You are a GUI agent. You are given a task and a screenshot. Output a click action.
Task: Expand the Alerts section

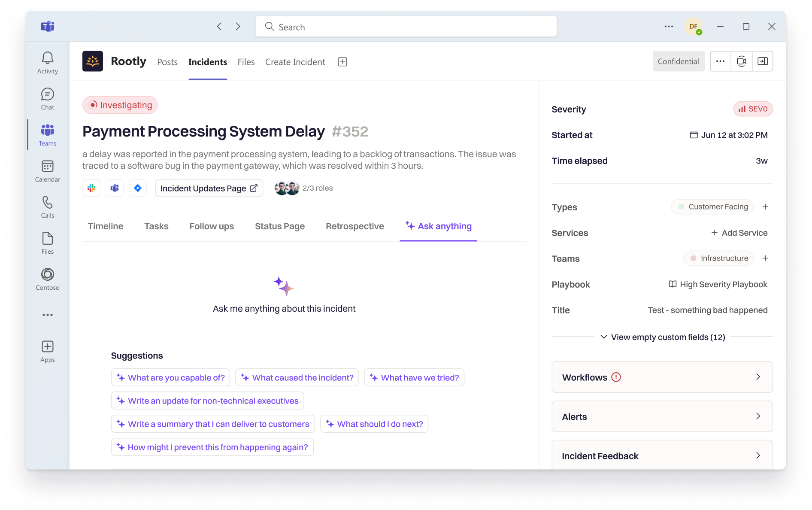click(662, 416)
